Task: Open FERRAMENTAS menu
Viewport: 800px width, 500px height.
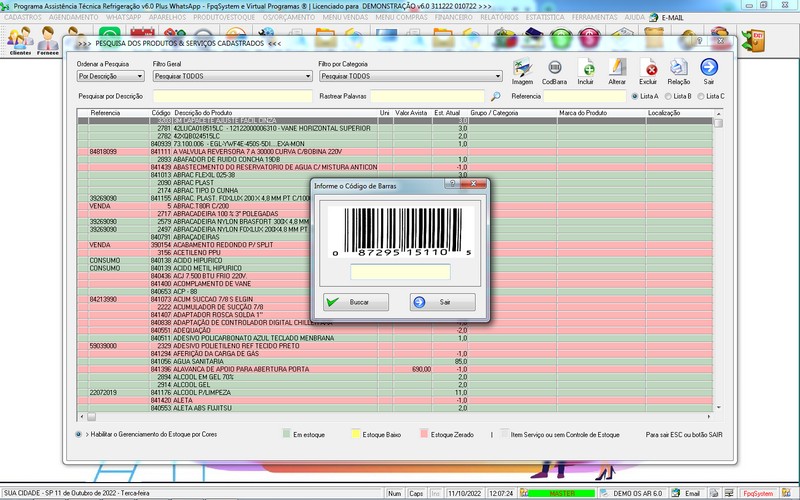Action: click(x=594, y=17)
